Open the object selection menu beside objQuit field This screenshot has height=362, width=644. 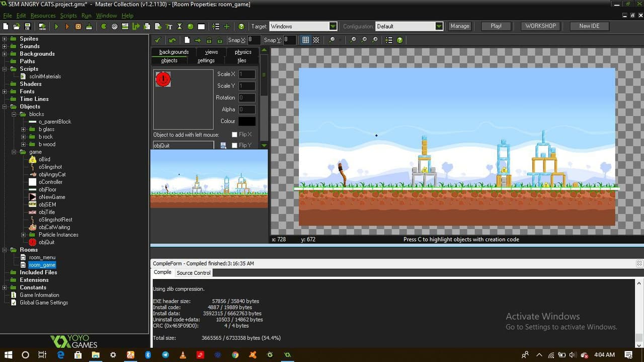click(223, 145)
